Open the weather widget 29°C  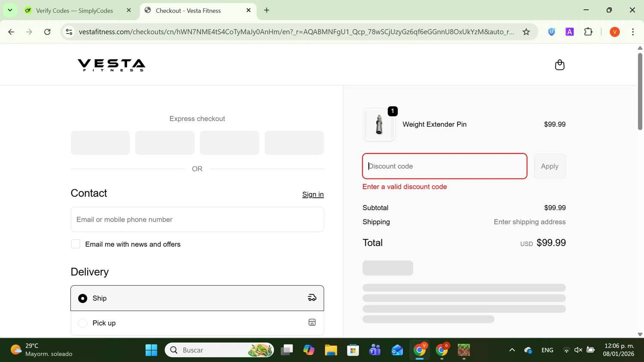[42, 350]
